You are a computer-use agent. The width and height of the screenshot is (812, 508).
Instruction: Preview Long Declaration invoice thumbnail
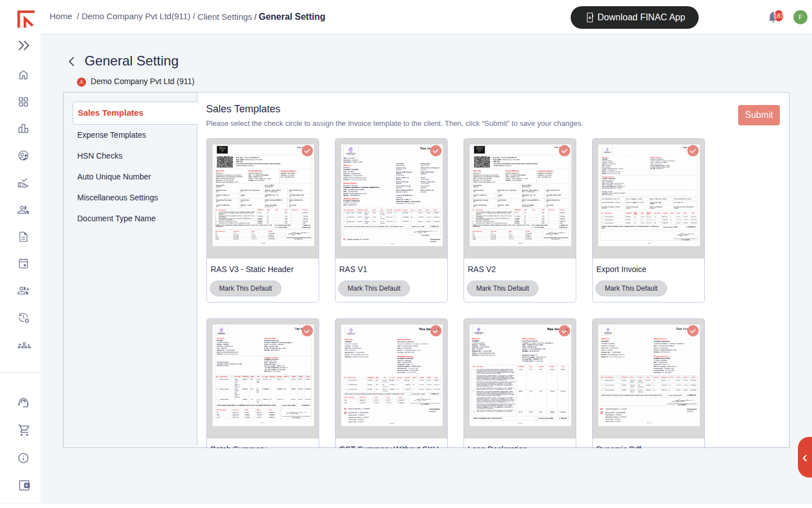[x=520, y=375]
